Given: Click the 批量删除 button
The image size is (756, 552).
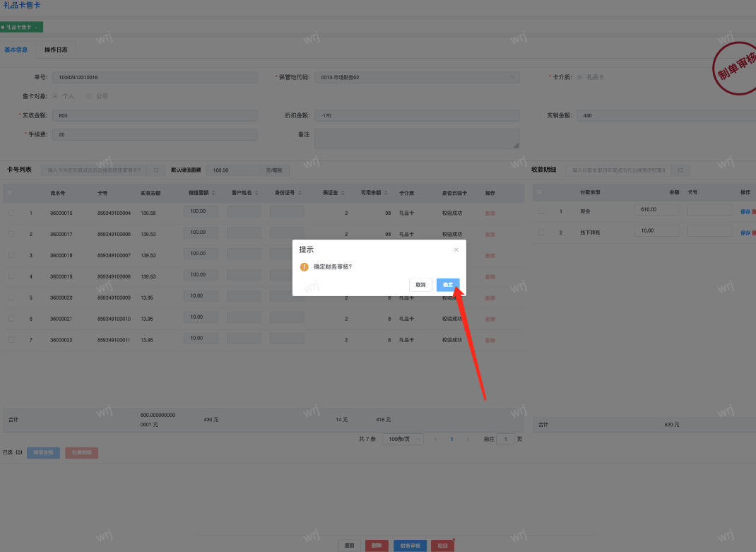Looking at the screenshot, I should pos(82,452).
